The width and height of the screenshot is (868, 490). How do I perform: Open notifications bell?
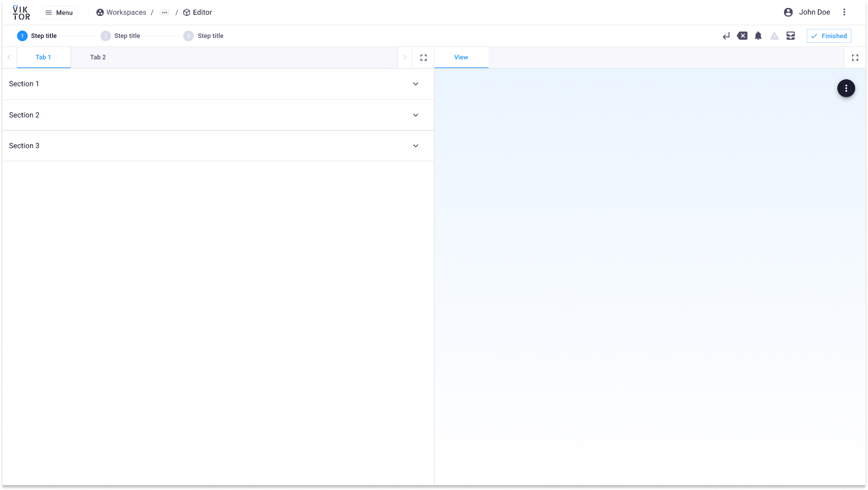758,36
